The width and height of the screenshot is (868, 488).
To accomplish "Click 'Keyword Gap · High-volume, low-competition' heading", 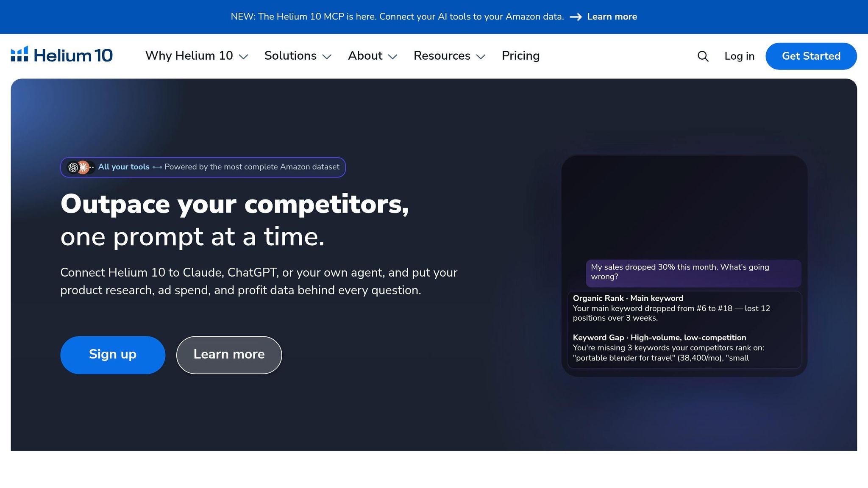I will pyautogui.click(x=659, y=338).
